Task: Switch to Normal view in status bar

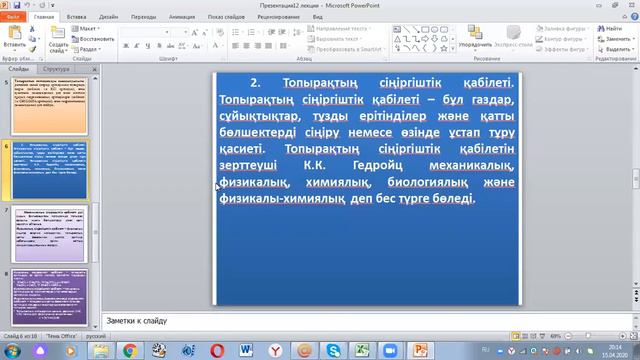Action: click(x=516, y=336)
